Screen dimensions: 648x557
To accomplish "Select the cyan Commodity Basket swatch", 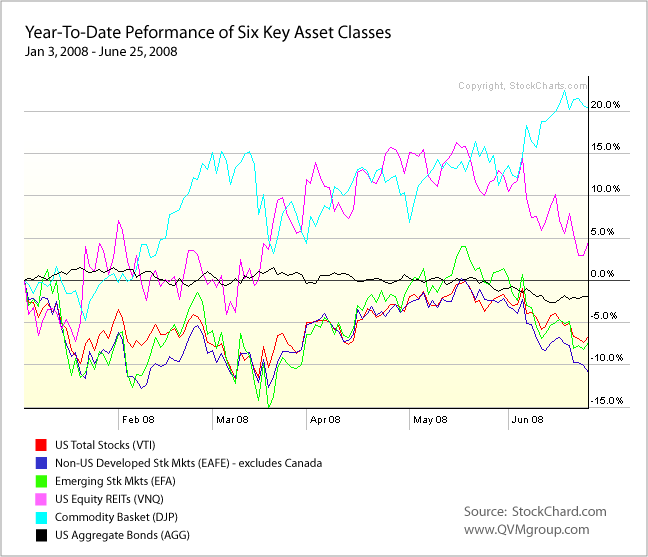I will (42, 517).
